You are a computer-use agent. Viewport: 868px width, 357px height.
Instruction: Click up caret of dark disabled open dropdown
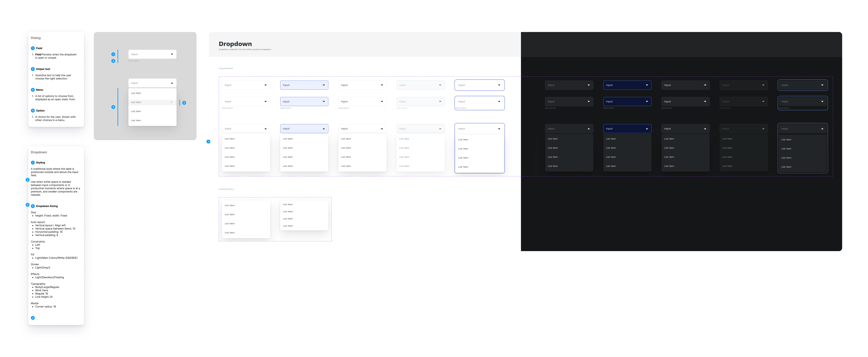763,129
